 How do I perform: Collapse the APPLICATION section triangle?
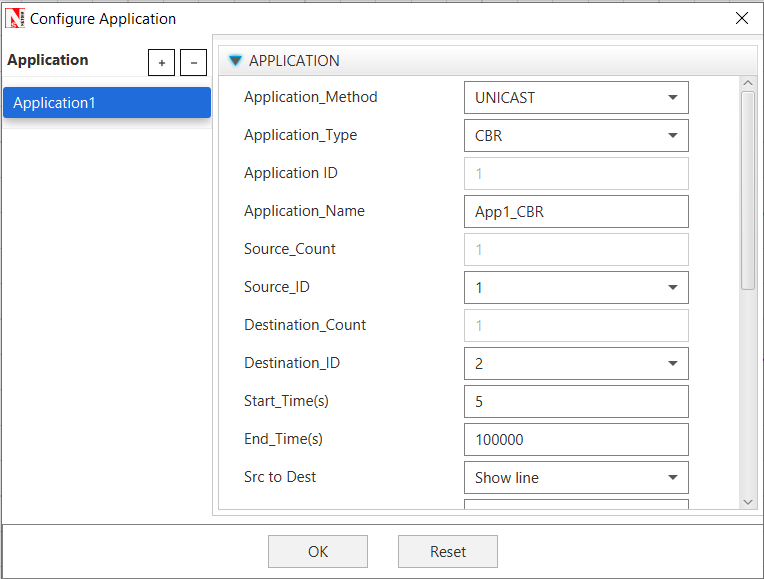pos(235,61)
